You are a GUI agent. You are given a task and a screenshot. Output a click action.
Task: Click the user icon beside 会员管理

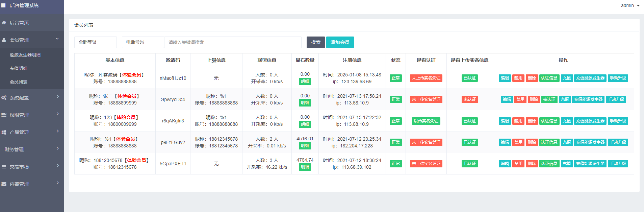point(4,40)
